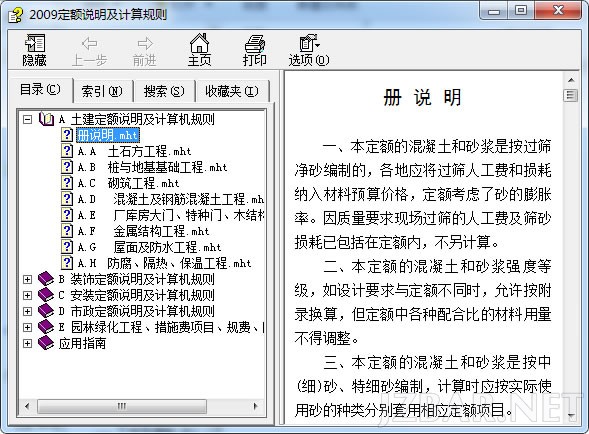Open A.A 土石方工程.mht topic

click(134, 151)
